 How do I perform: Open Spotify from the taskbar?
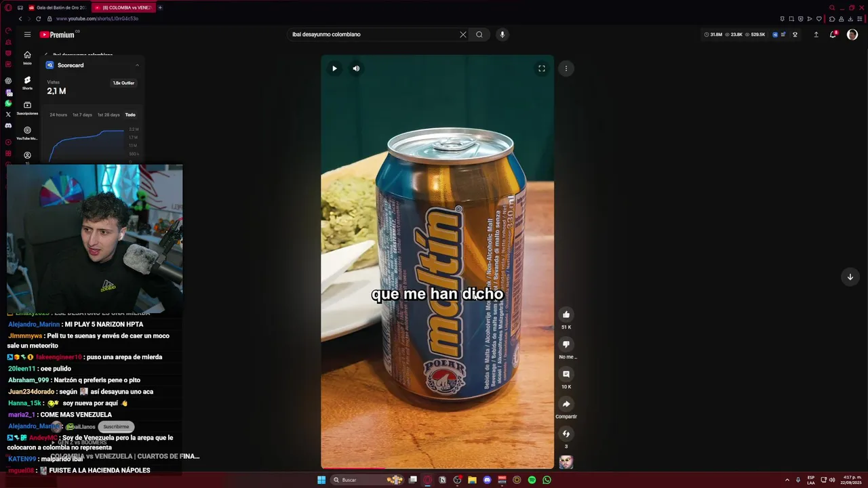pyautogui.click(x=532, y=480)
